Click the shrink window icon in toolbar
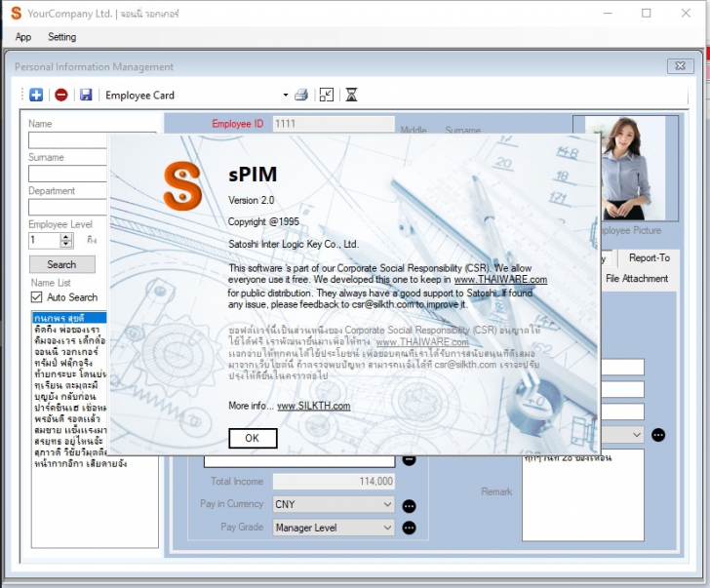The width and height of the screenshot is (710, 588). pos(327,95)
